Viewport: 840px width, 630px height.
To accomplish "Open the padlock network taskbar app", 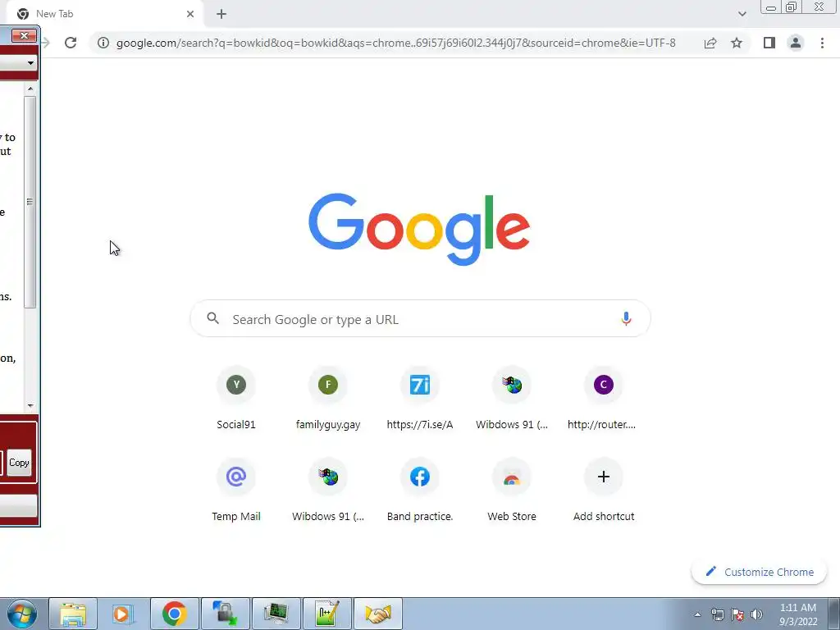I will pos(225,614).
